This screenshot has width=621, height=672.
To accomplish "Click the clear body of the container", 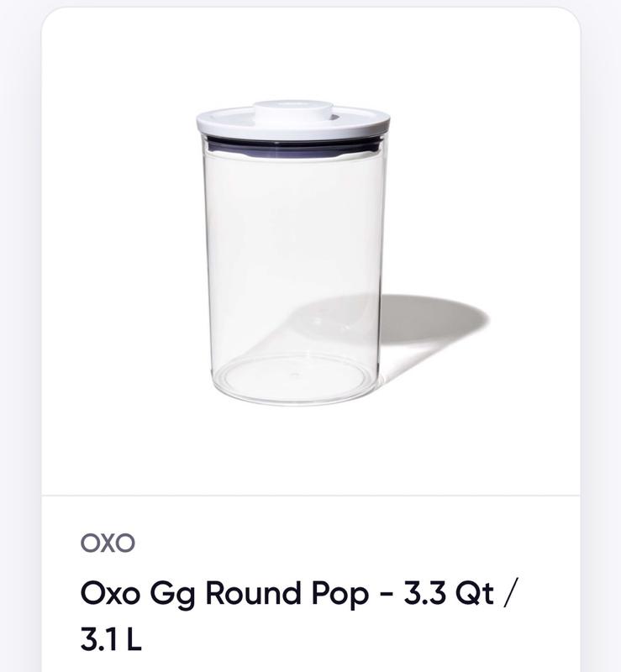I will point(290,252).
